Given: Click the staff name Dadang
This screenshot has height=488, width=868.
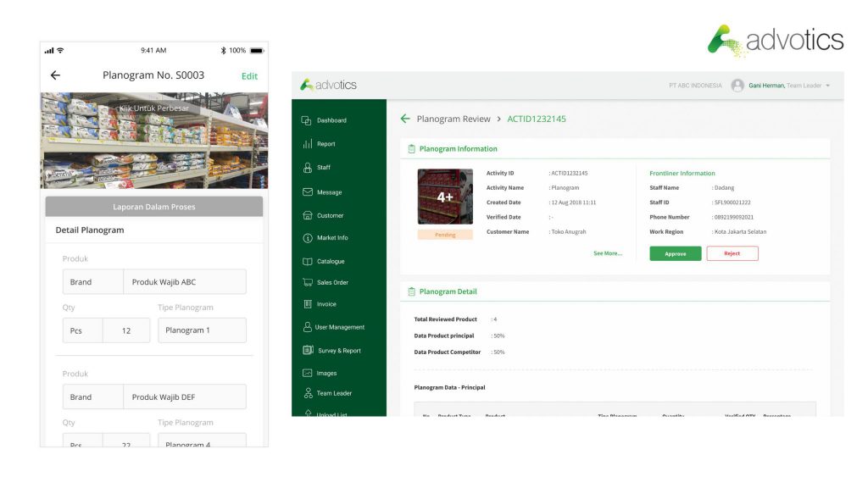Looking at the screenshot, I should [724, 187].
